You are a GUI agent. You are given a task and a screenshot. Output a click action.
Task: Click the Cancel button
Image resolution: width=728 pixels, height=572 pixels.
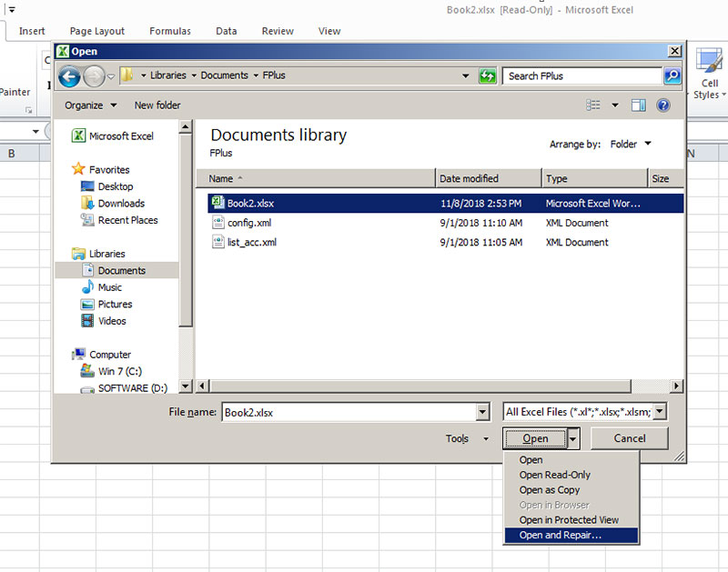click(x=629, y=438)
